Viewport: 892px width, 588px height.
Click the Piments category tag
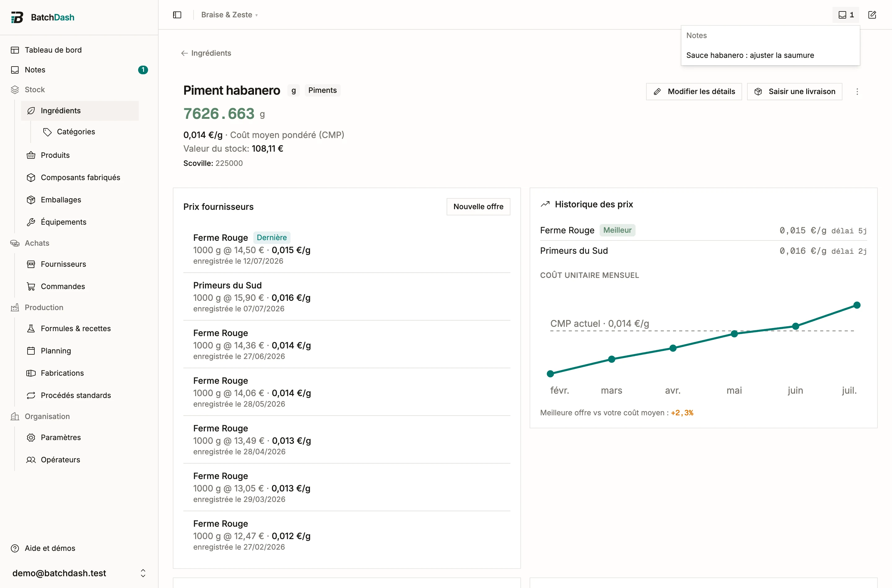[322, 90]
